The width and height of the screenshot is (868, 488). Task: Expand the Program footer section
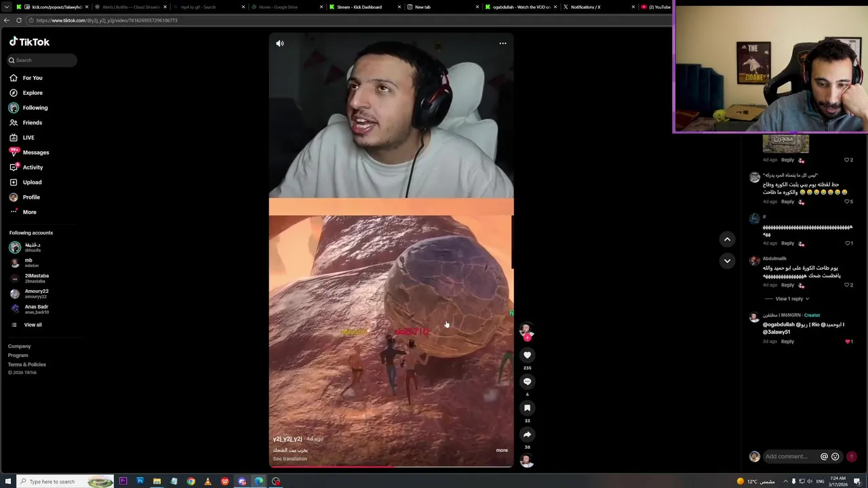click(18, 355)
